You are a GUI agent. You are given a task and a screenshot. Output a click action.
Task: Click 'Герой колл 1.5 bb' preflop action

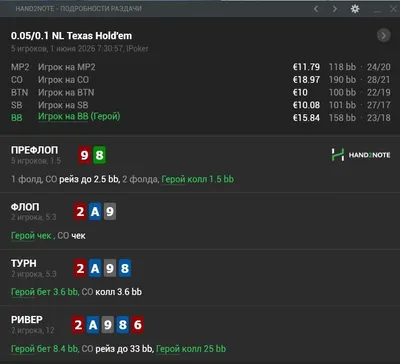(x=198, y=179)
